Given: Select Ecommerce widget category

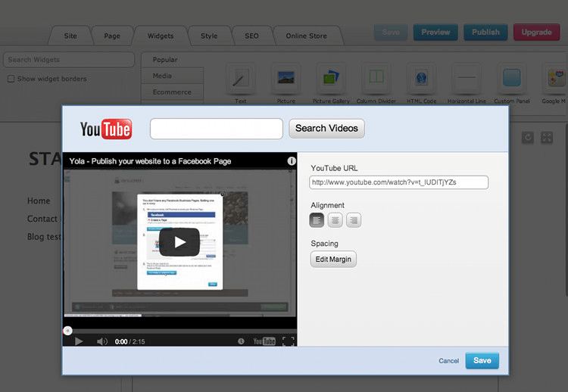Looking at the screenshot, I should [173, 92].
